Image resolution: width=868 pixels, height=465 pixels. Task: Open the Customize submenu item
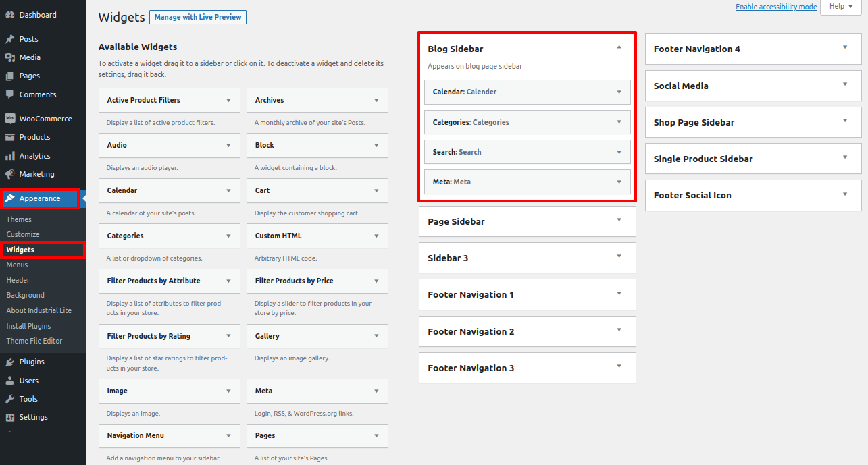click(x=23, y=234)
